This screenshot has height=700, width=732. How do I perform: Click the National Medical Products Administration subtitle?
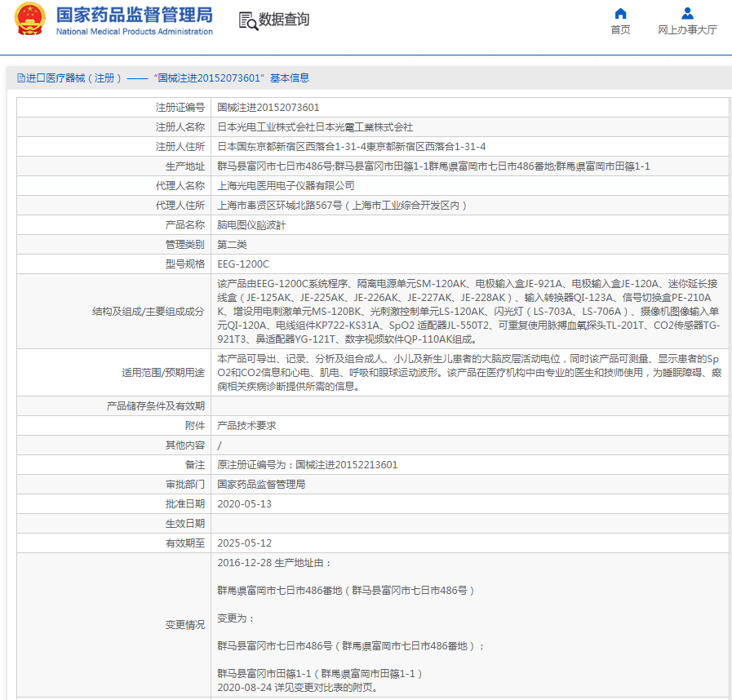click(x=134, y=32)
